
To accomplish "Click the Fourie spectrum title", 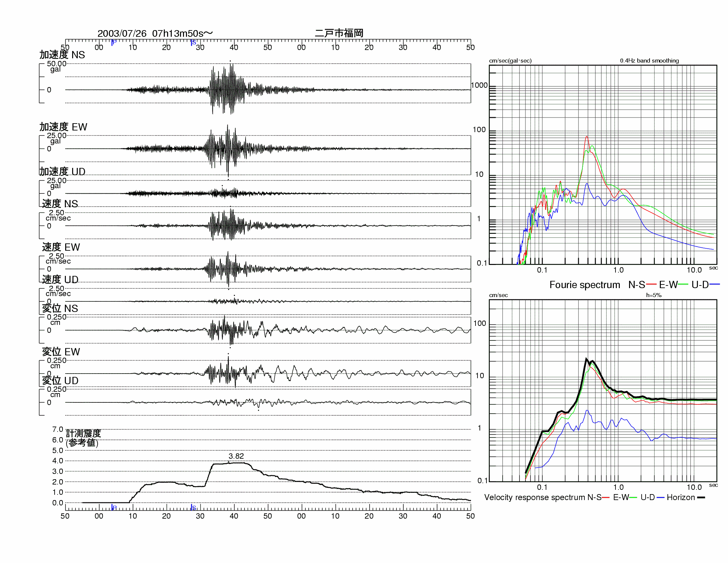I will click(x=585, y=284).
